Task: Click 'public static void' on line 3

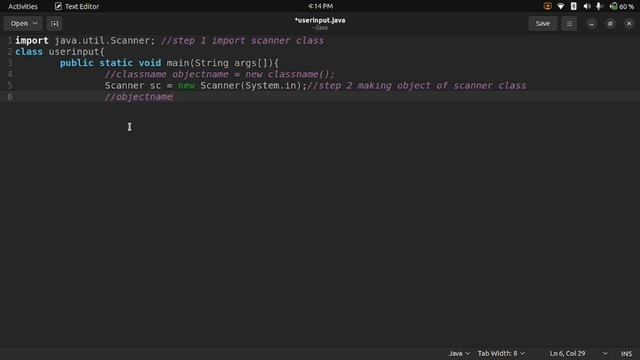Action: pyautogui.click(x=110, y=63)
